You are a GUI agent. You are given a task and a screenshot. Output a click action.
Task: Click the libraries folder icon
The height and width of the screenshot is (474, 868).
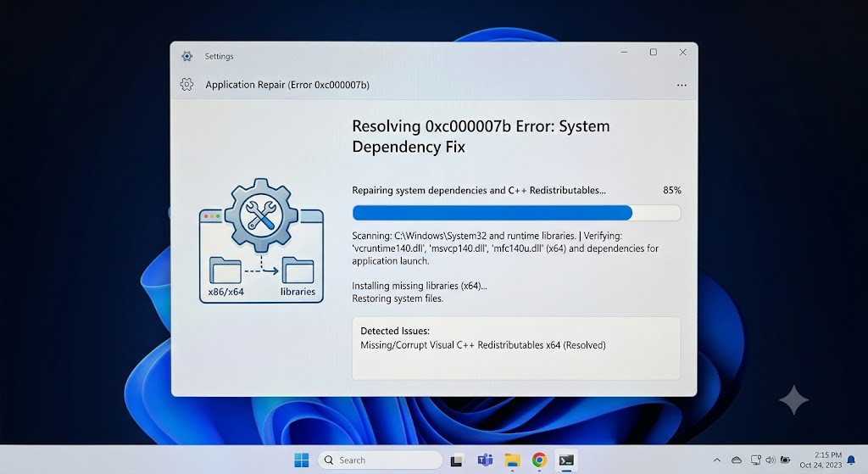point(298,270)
